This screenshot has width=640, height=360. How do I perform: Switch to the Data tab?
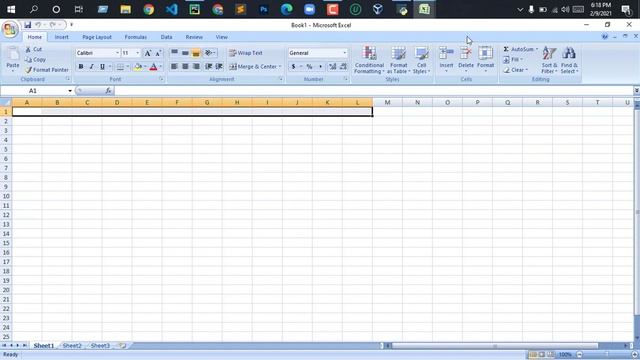166,37
